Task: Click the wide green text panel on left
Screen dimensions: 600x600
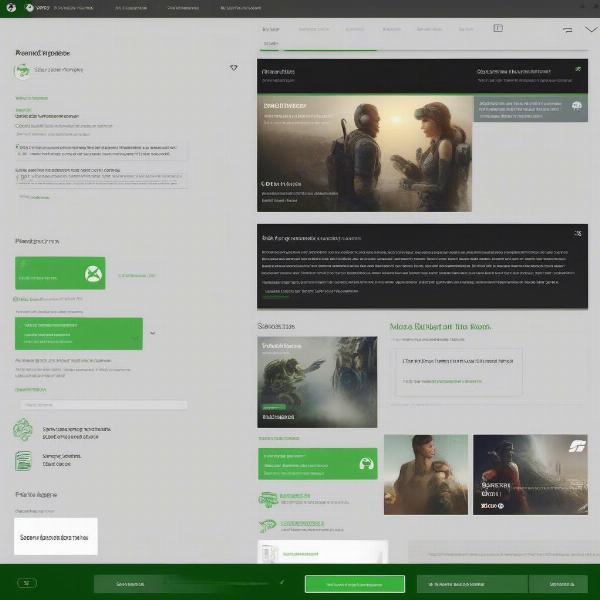Action: (x=79, y=333)
